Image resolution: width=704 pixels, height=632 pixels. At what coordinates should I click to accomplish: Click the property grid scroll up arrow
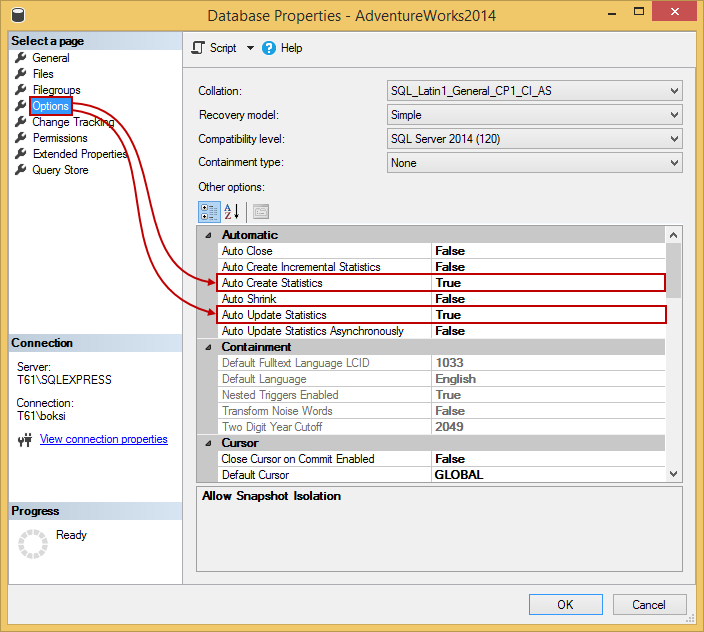click(x=673, y=235)
